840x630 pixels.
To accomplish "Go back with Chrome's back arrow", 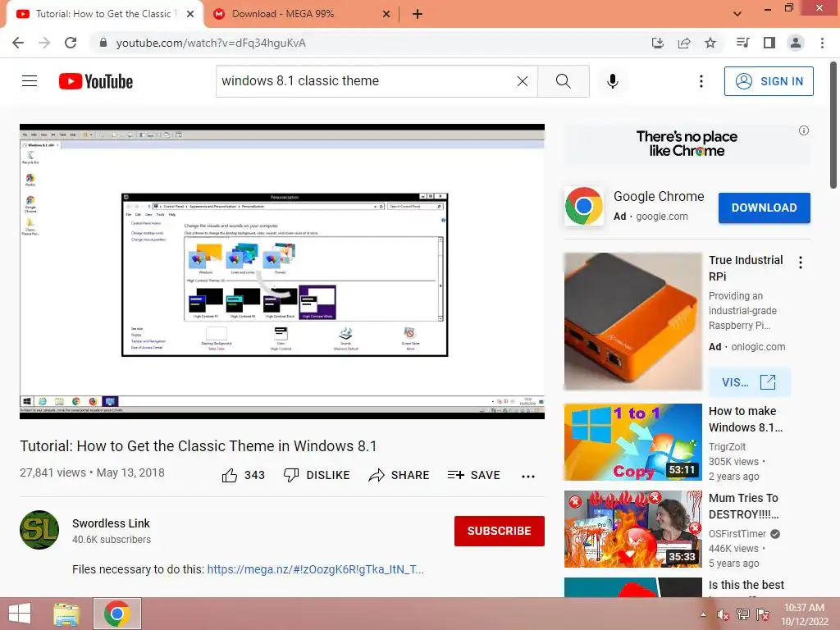I will tap(18, 43).
